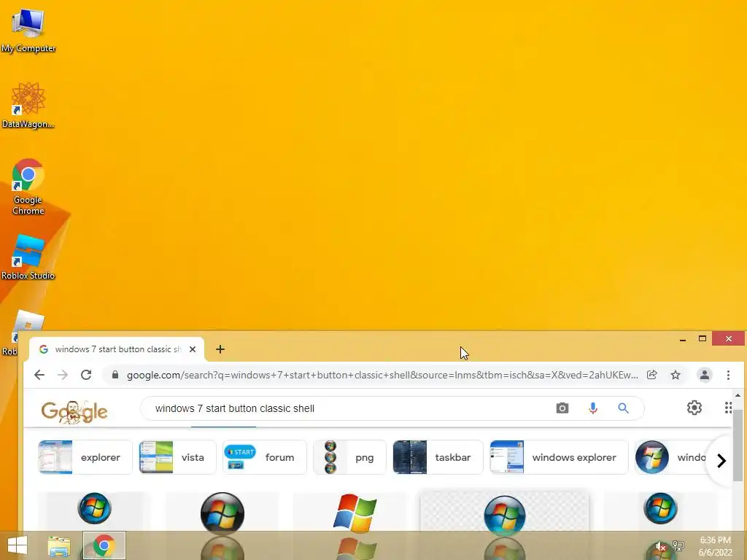Filter images by the vista chip

[177, 457]
